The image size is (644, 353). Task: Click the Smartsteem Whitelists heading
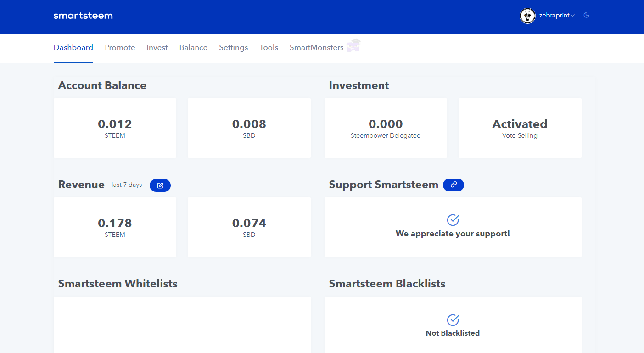pos(118,284)
